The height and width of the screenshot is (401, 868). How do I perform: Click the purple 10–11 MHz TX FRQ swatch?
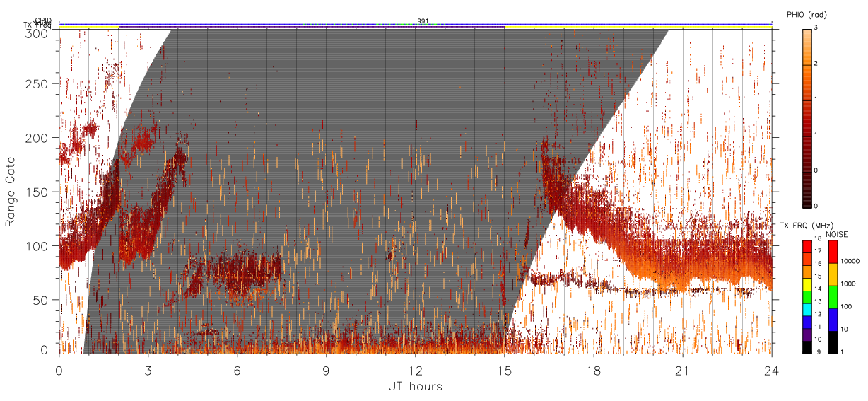point(807,335)
